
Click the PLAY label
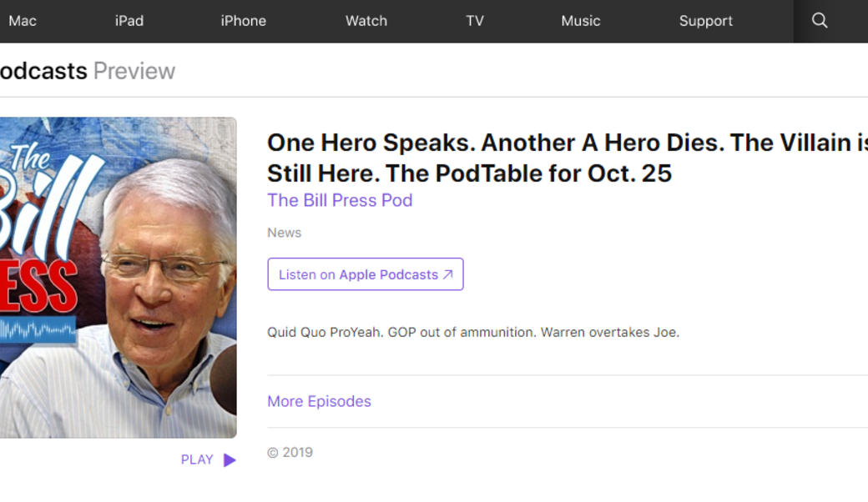tap(197, 459)
